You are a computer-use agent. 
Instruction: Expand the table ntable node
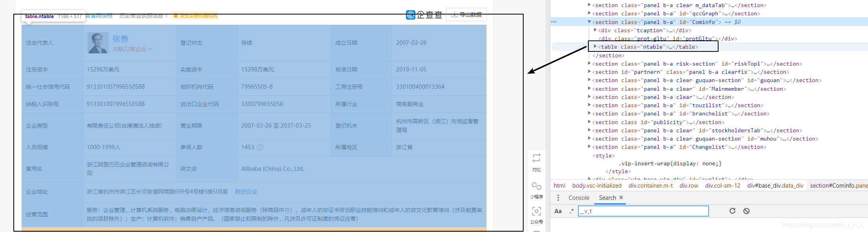595,46
